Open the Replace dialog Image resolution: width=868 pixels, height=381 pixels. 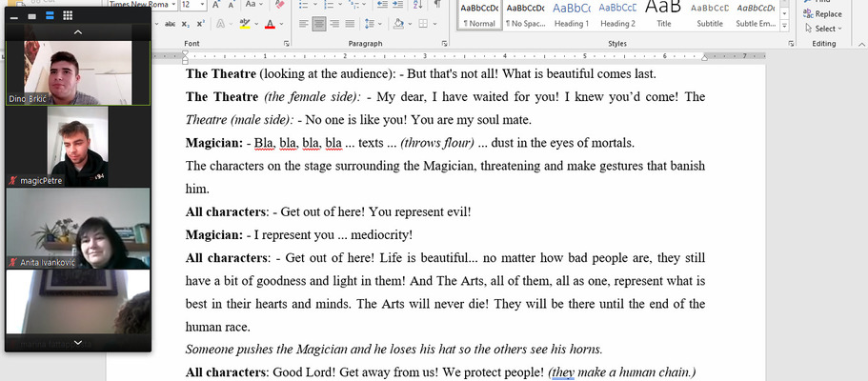pos(822,14)
